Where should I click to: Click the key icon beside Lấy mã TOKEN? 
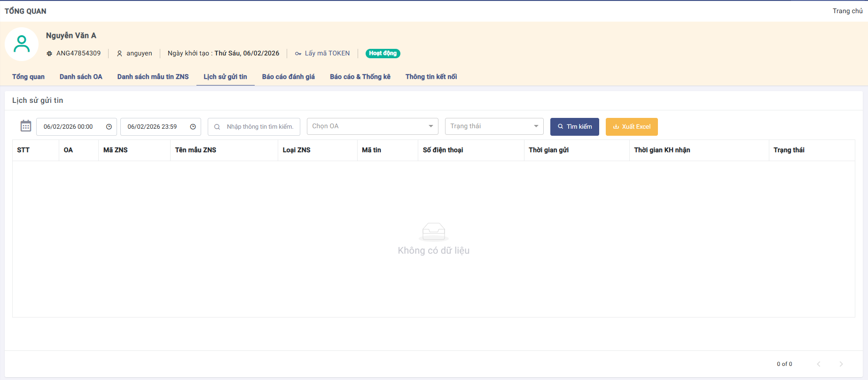click(298, 54)
